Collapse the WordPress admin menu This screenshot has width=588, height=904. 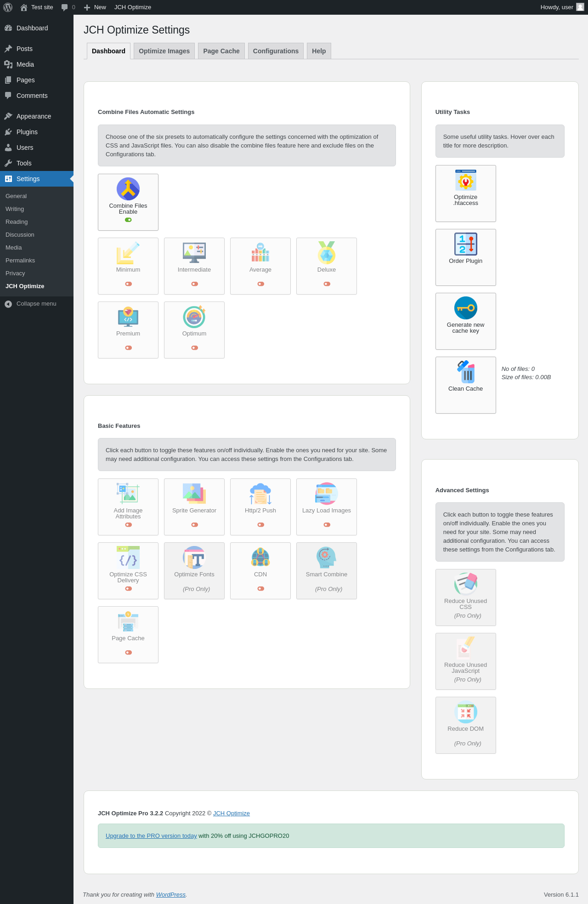(37, 304)
